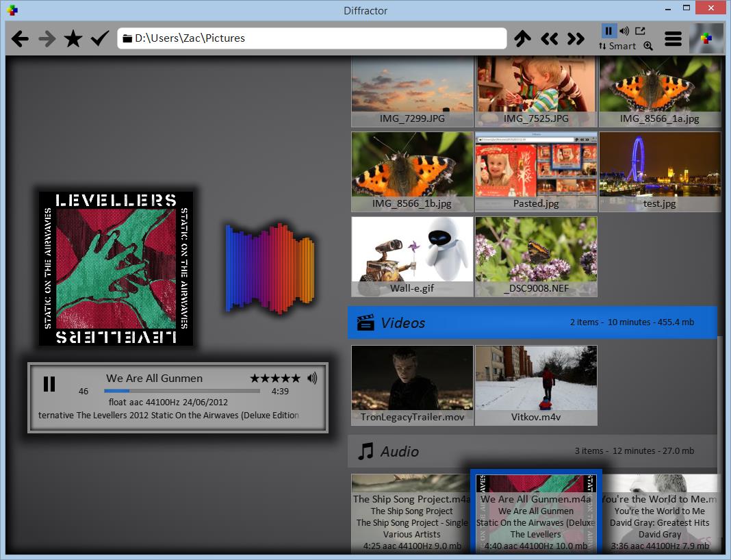
Task: Open the Pasted.jpg thumbnail
Action: pyautogui.click(x=536, y=172)
